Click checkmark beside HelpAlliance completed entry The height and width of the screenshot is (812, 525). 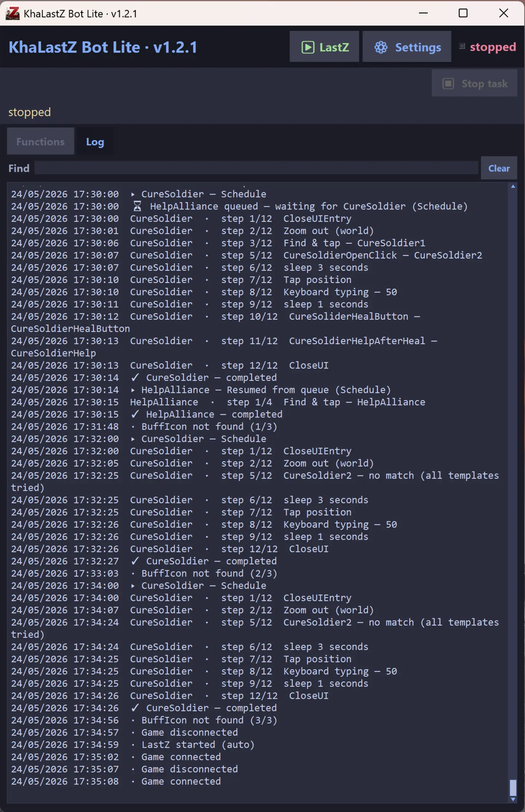click(x=135, y=414)
